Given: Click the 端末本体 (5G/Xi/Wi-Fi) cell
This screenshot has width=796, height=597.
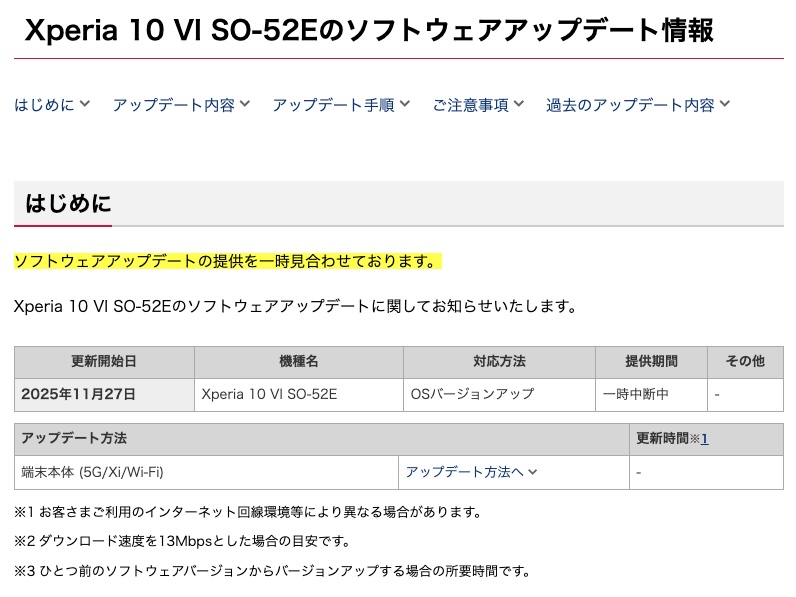Looking at the screenshot, I should click(92, 472).
